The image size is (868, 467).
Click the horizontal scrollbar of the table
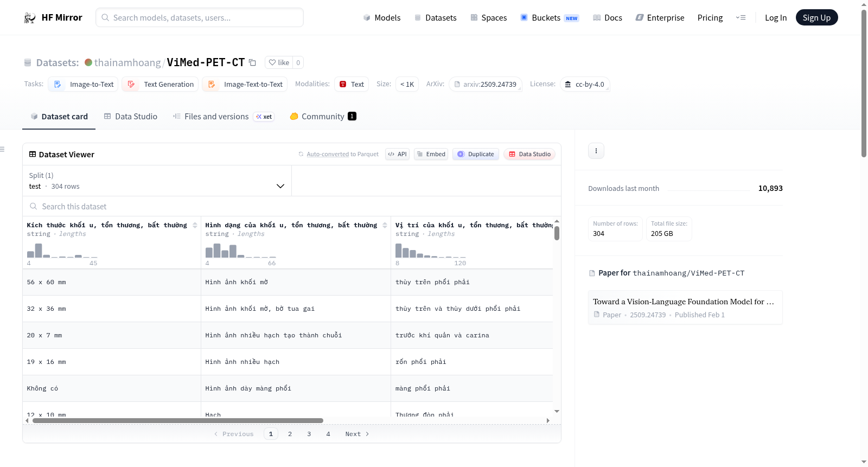pos(178,420)
